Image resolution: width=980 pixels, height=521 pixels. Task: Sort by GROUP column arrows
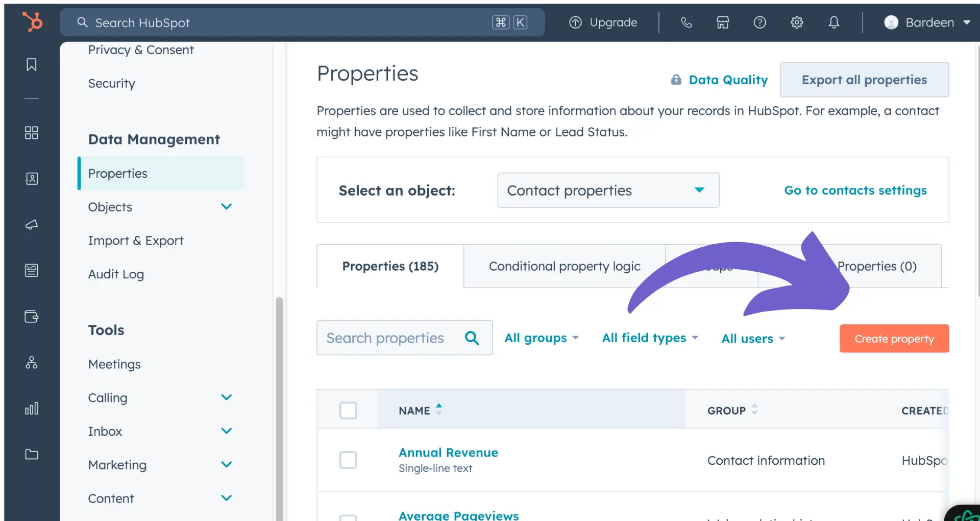(754, 409)
